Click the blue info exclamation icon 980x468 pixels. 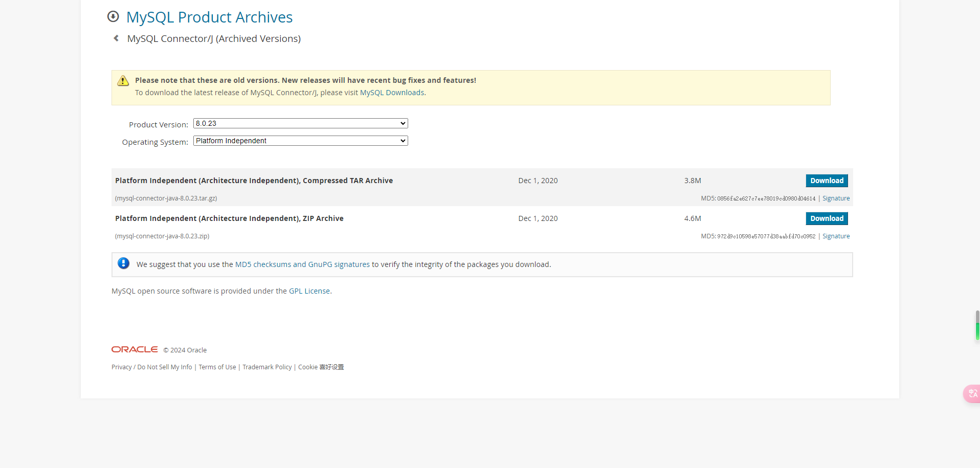[x=123, y=263]
